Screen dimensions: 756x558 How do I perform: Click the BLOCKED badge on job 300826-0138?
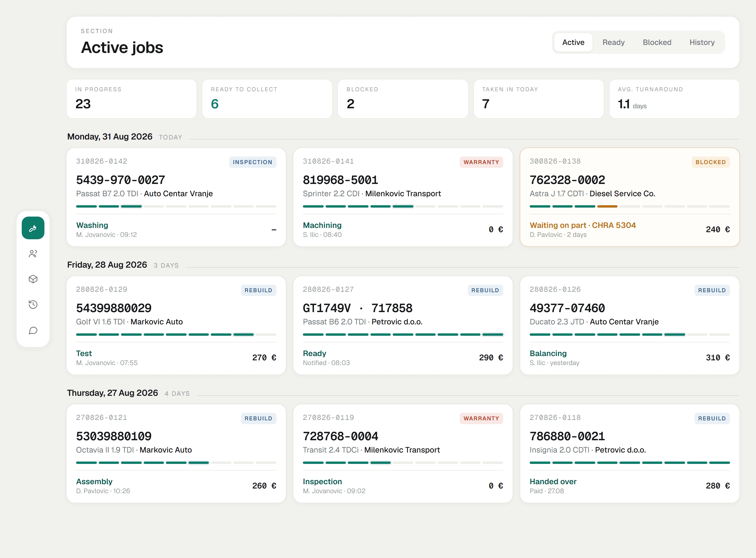coord(710,162)
